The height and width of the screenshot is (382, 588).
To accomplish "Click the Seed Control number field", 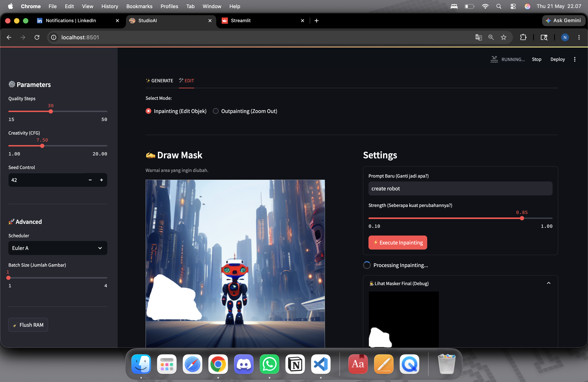I will [46, 180].
